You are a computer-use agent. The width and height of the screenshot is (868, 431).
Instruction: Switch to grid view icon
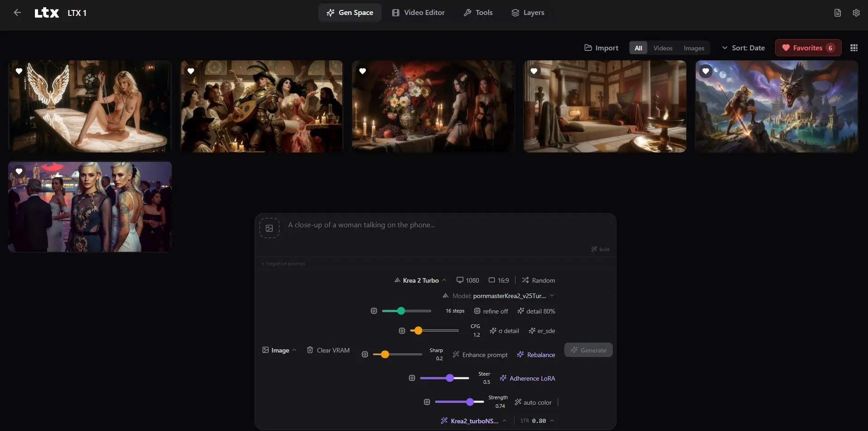pos(854,48)
